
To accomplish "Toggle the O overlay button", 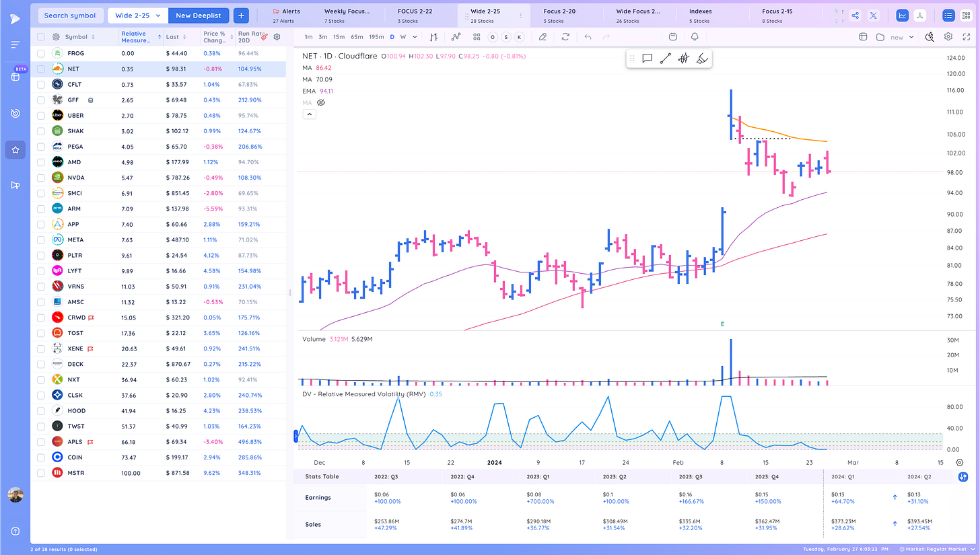I will pos(492,37).
